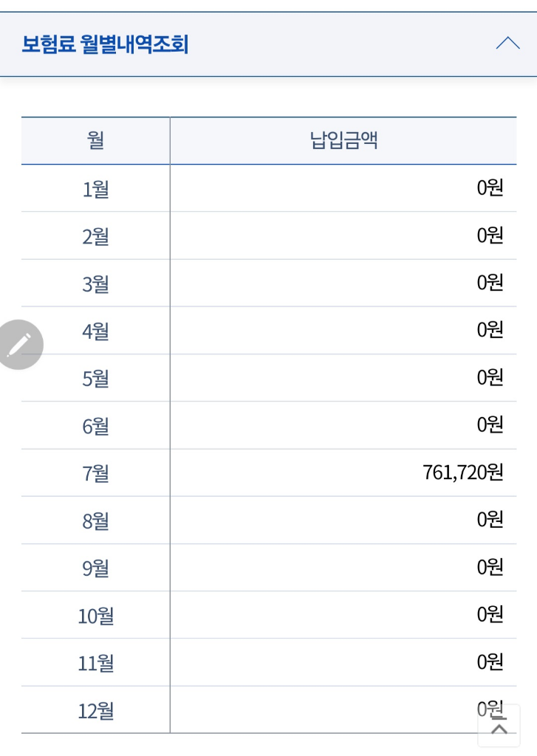Select the 11월 row label

coord(95,663)
